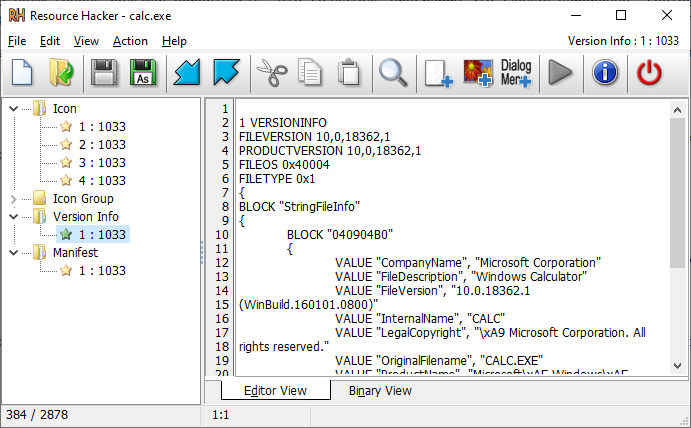Screen dimensions: 691x428
Task: Click the FILEVERSION 10,0,18362,1 line
Action: [314, 137]
